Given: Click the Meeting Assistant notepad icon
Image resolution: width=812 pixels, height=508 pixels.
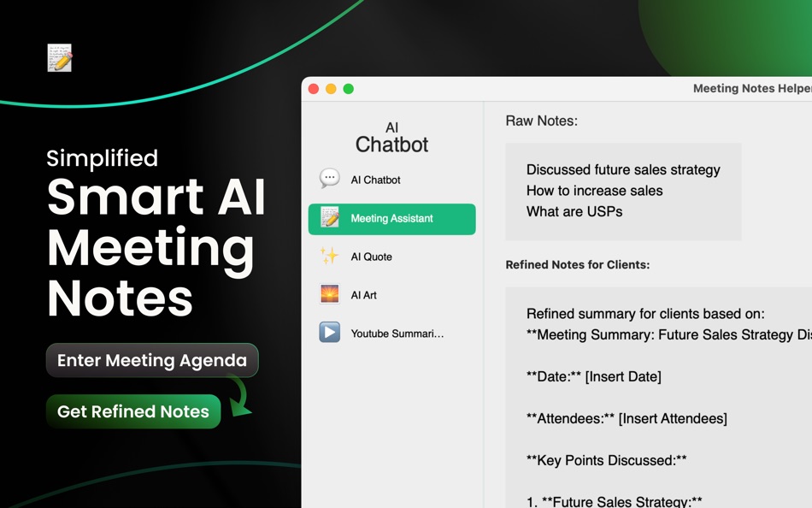Looking at the screenshot, I should tap(329, 218).
